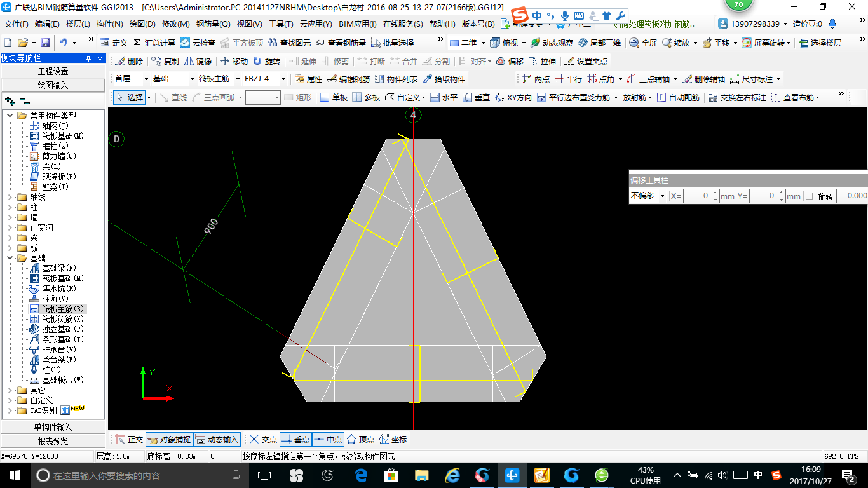Toggle 对象捕捉 object snap
868x488 pixels.
point(168,439)
